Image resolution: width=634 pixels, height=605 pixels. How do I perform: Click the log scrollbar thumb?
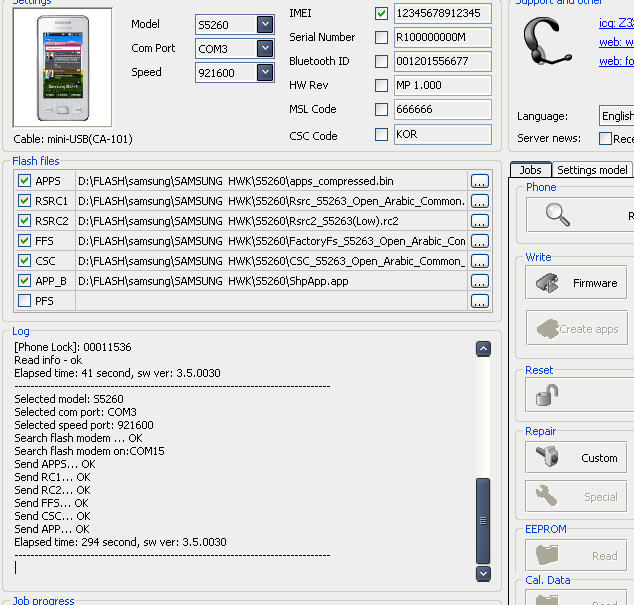[x=483, y=521]
